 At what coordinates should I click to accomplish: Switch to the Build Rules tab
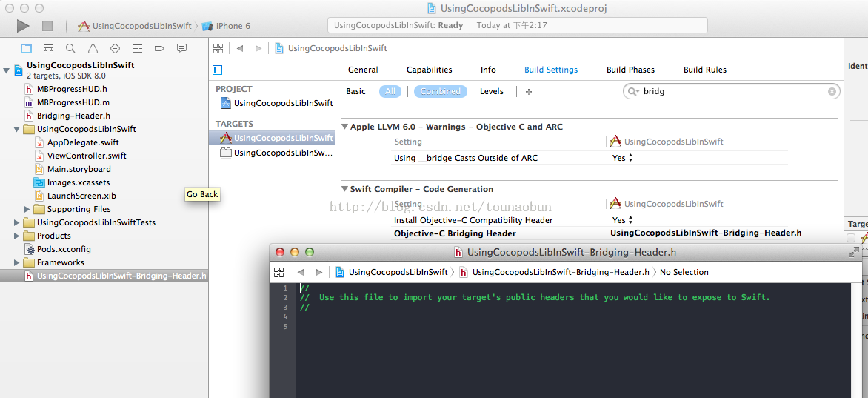[705, 70]
